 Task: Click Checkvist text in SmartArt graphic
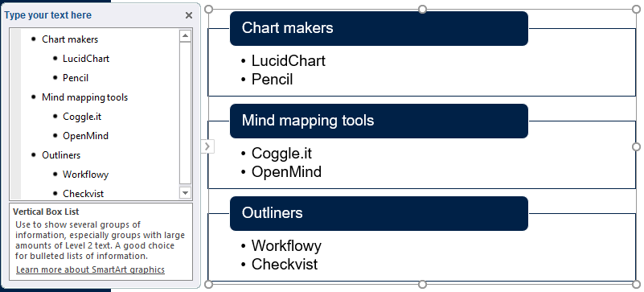click(x=285, y=264)
